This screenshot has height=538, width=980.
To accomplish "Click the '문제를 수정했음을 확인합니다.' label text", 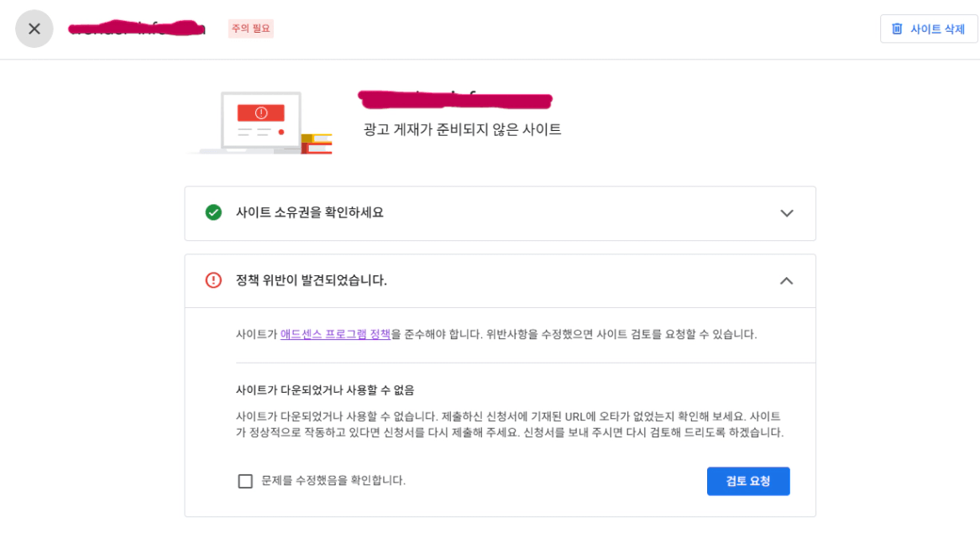I will [x=333, y=481].
